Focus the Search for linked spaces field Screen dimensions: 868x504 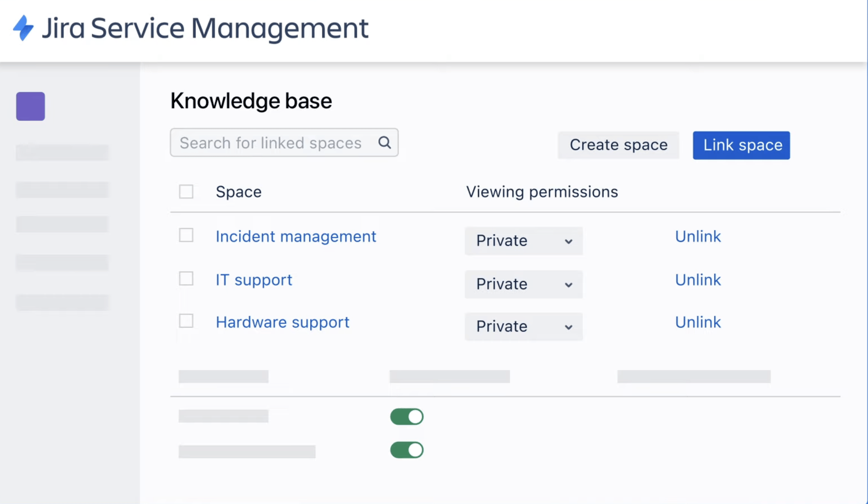[284, 142]
